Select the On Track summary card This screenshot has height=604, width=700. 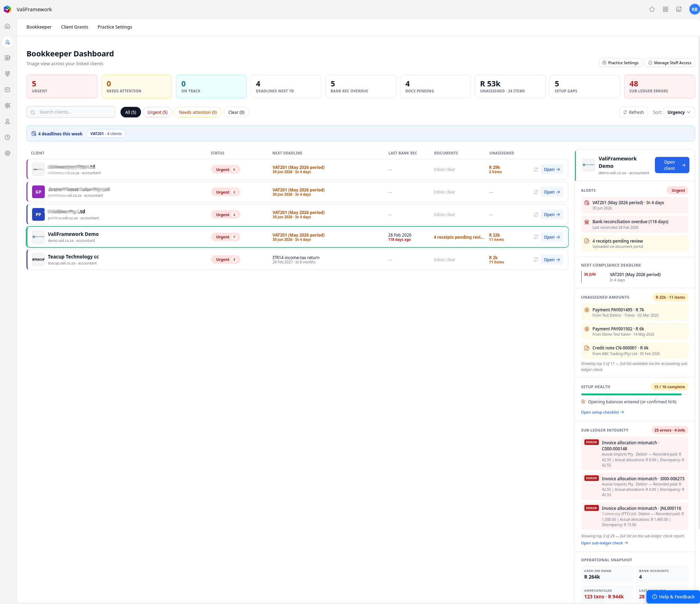[211, 86]
